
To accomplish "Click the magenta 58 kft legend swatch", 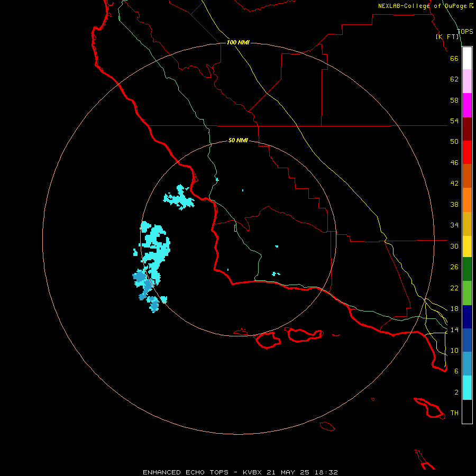I will coord(467,105).
